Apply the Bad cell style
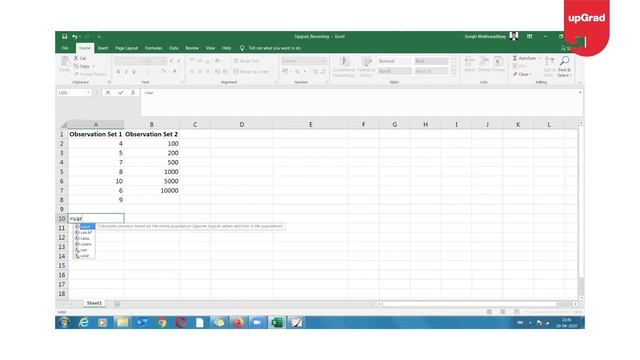The width and height of the screenshot is (640, 360). (431, 61)
